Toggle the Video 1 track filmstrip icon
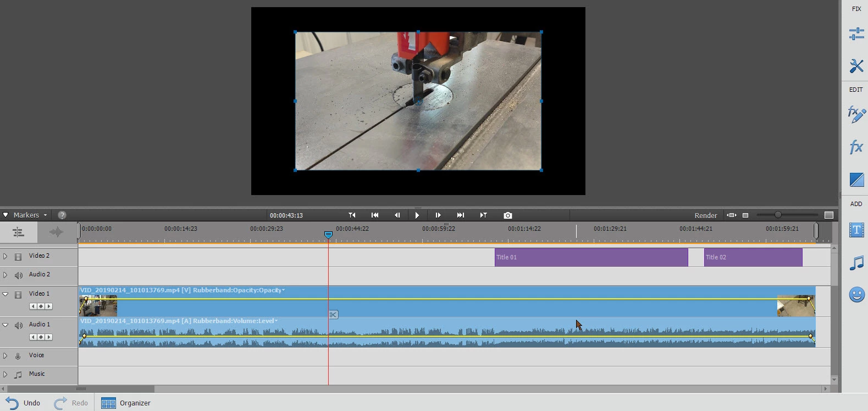Screen dimensions: 868x411 coord(18,295)
